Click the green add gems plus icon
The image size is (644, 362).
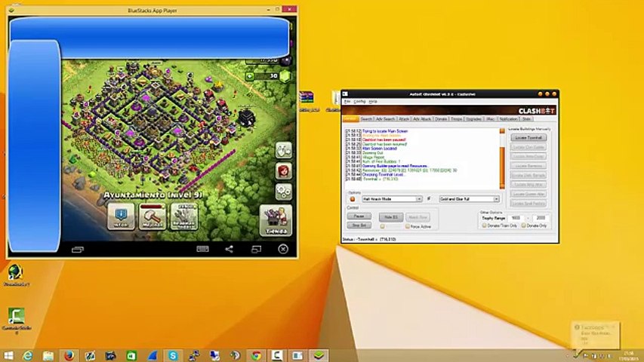[x=249, y=76]
